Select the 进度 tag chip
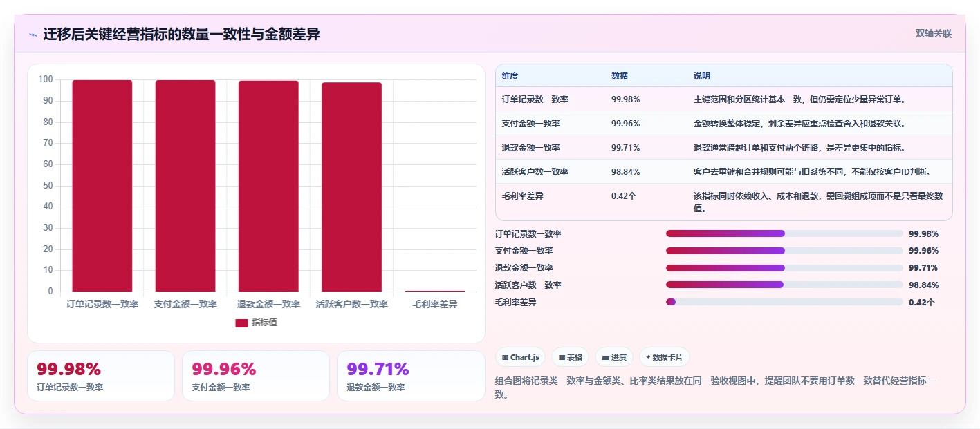Image resolution: width=980 pixels, height=429 pixels. [x=614, y=357]
